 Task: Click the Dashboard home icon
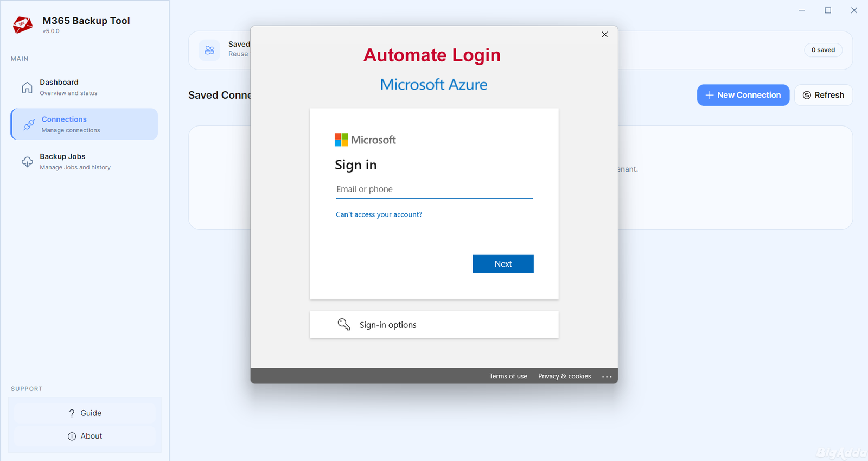coord(27,87)
